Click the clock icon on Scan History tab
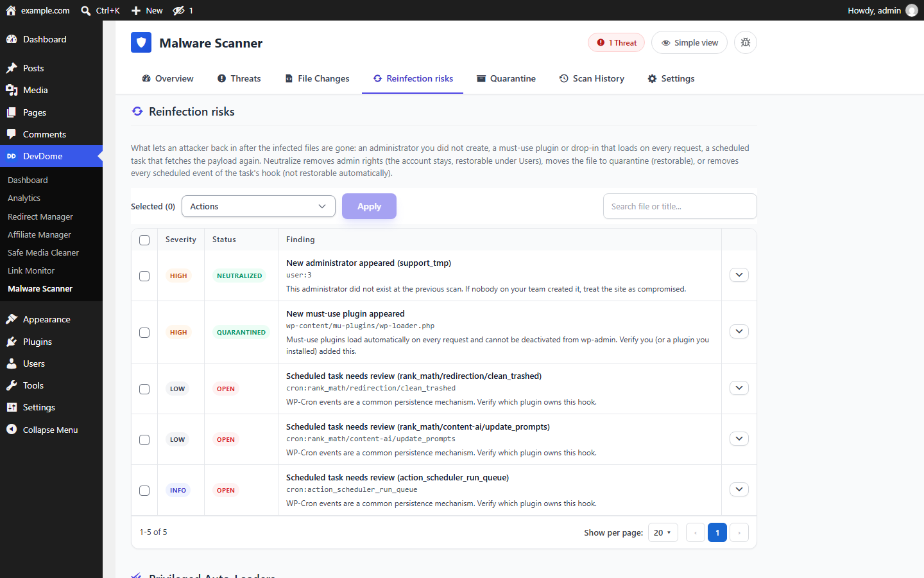 tap(563, 78)
